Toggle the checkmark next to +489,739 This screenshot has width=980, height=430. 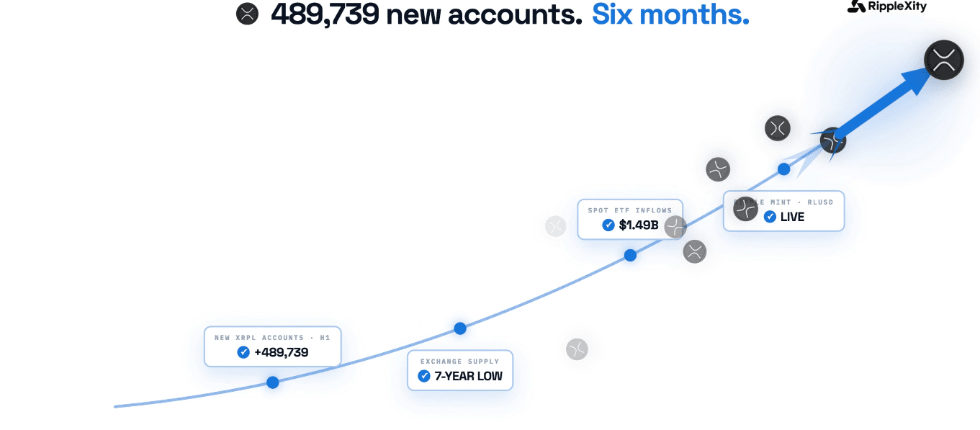click(243, 352)
